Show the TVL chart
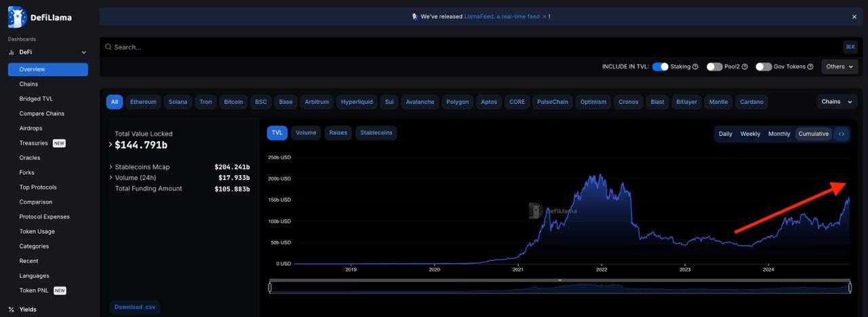 277,133
